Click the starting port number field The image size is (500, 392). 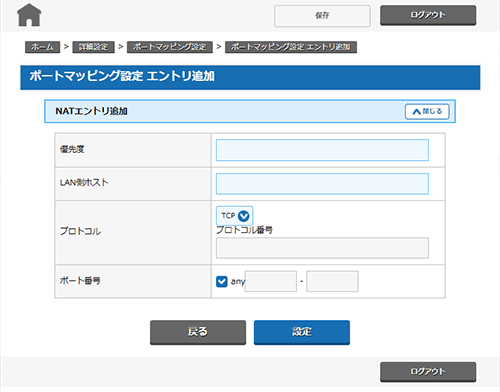click(x=271, y=281)
